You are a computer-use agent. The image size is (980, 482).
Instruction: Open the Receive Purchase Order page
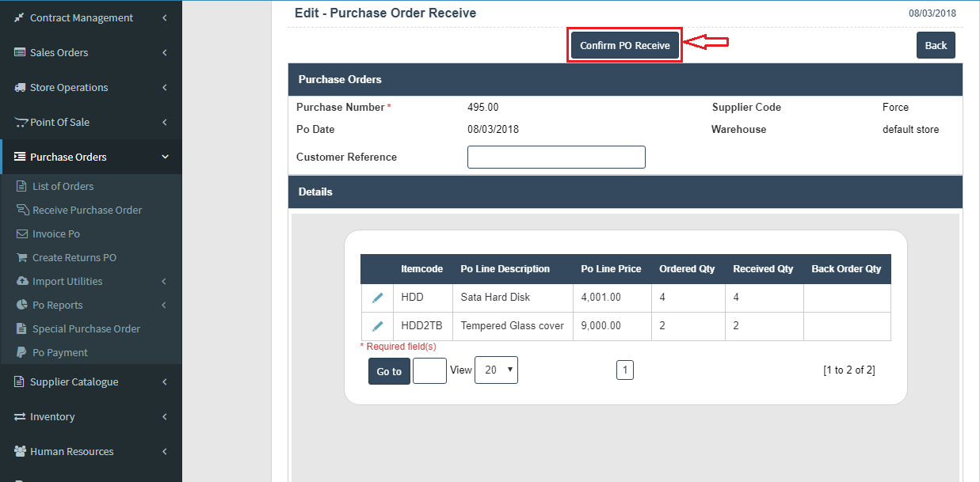[87, 211]
